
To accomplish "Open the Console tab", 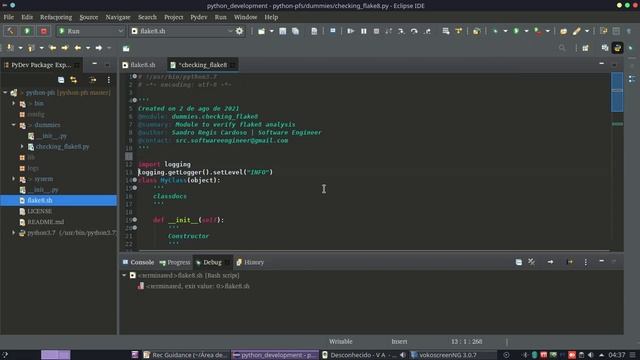I will point(138,262).
